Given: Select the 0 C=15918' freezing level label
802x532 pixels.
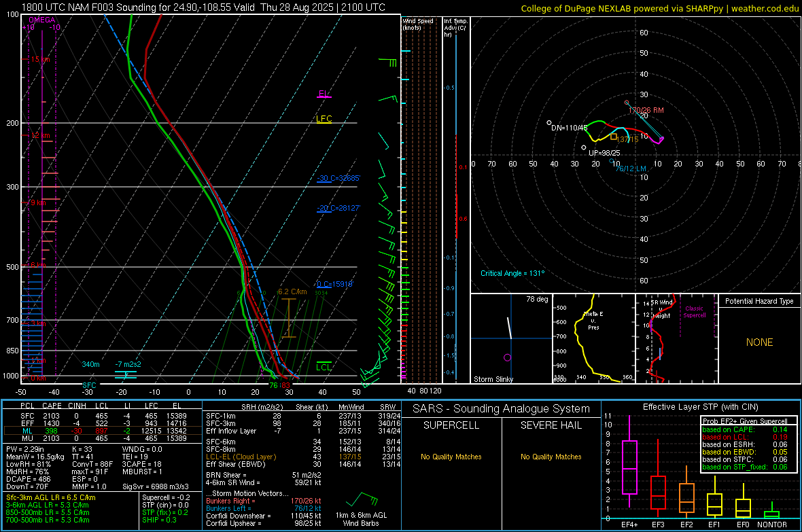Looking at the screenshot, I should click(334, 284).
